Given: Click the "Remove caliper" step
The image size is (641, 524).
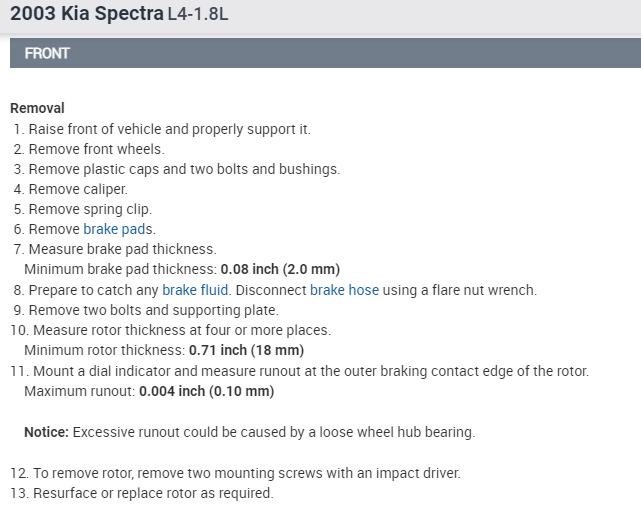Looking at the screenshot, I should (x=78, y=189).
